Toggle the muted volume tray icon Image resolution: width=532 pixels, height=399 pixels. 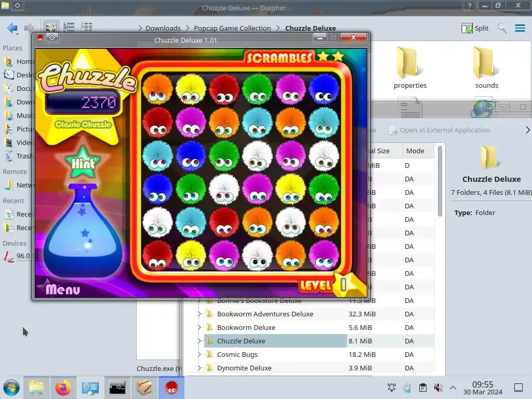coord(438,388)
